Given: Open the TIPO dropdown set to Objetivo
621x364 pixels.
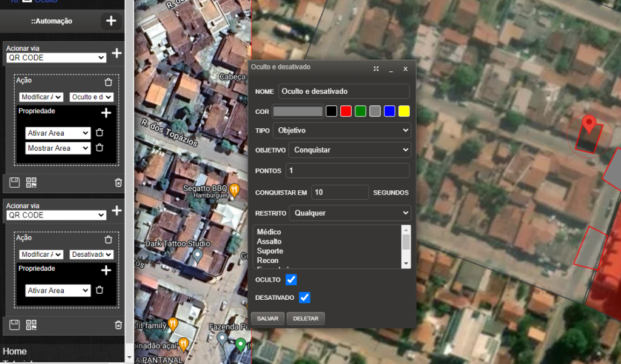Looking at the screenshot, I should pos(341,130).
